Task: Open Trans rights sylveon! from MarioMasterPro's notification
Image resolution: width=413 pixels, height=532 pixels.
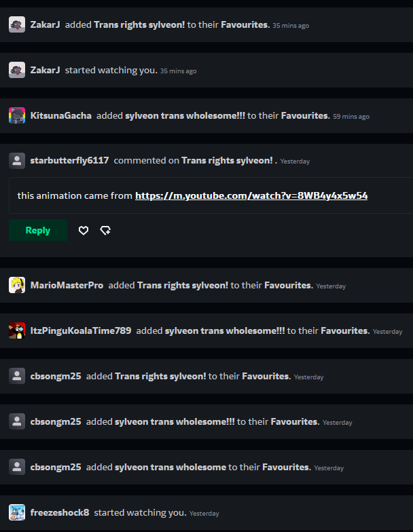Action: point(183,285)
